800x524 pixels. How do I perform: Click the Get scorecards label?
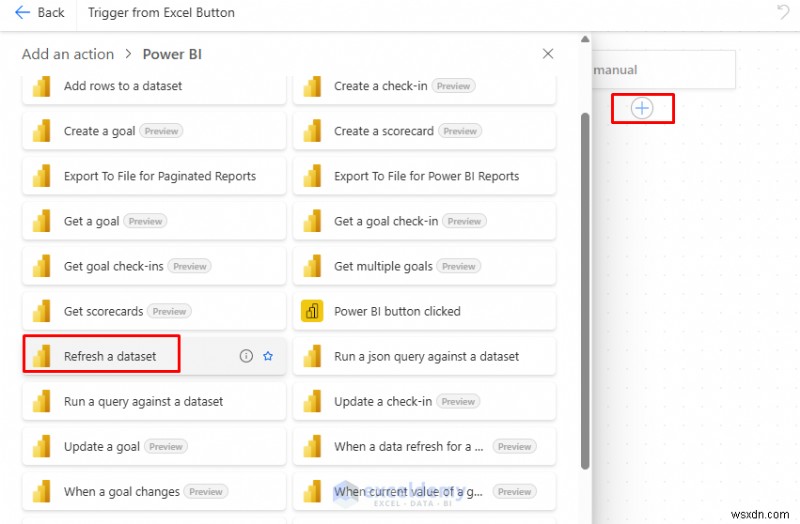pos(104,311)
